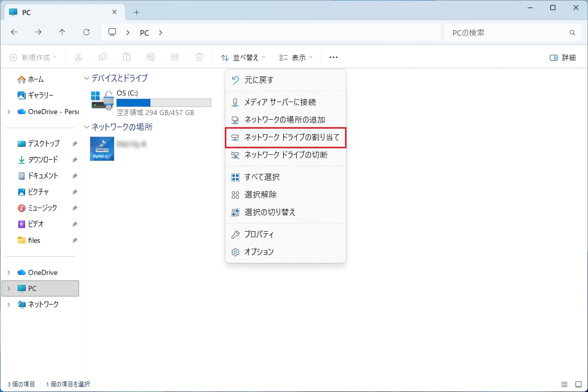Open the Synology network location icon

(102, 148)
